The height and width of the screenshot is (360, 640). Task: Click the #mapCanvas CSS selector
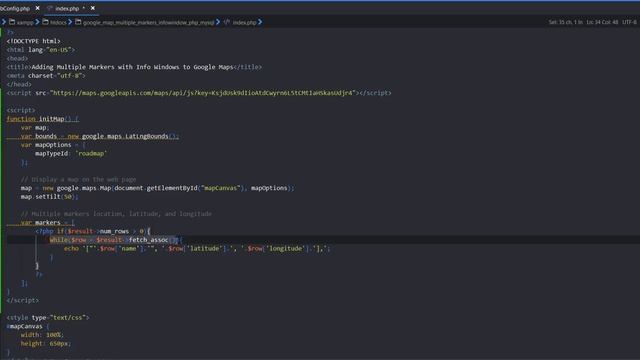24,327
